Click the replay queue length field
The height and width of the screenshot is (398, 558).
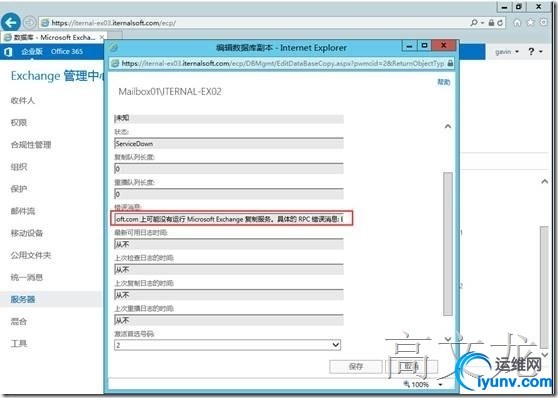click(x=229, y=194)
